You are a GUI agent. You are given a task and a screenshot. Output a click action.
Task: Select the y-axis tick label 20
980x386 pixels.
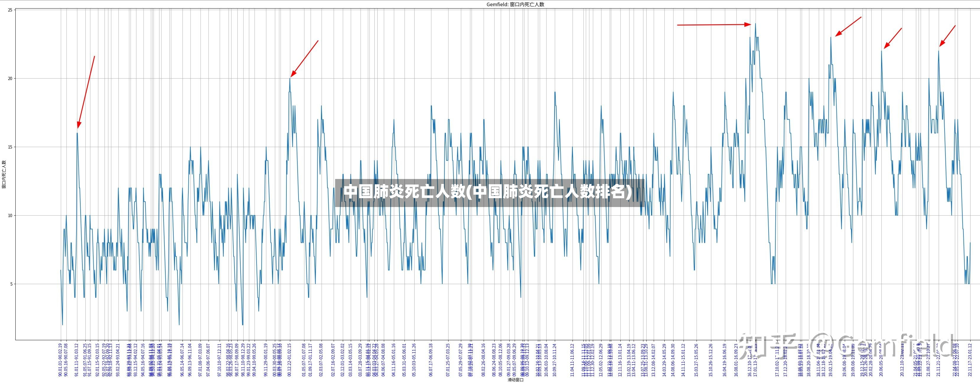(10, 79)
